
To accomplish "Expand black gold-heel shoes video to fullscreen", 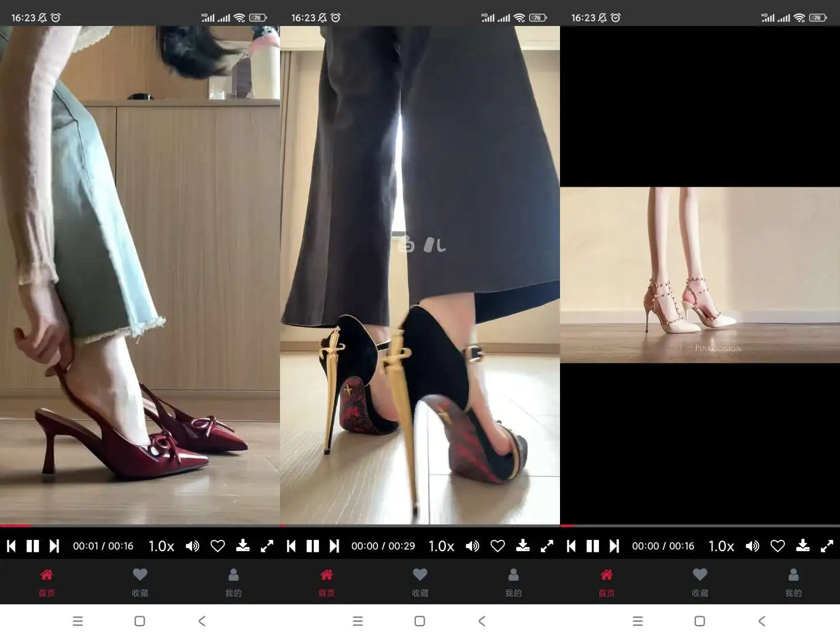I will 547,546.
